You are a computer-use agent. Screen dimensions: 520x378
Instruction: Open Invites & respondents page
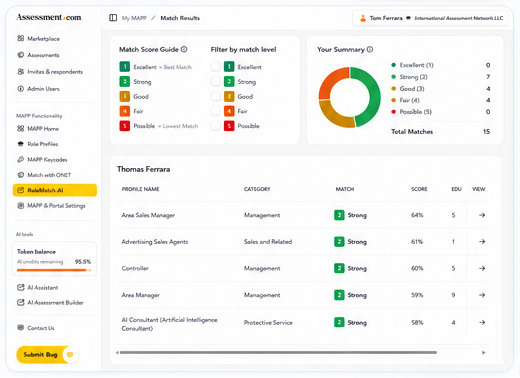(50, 72)
